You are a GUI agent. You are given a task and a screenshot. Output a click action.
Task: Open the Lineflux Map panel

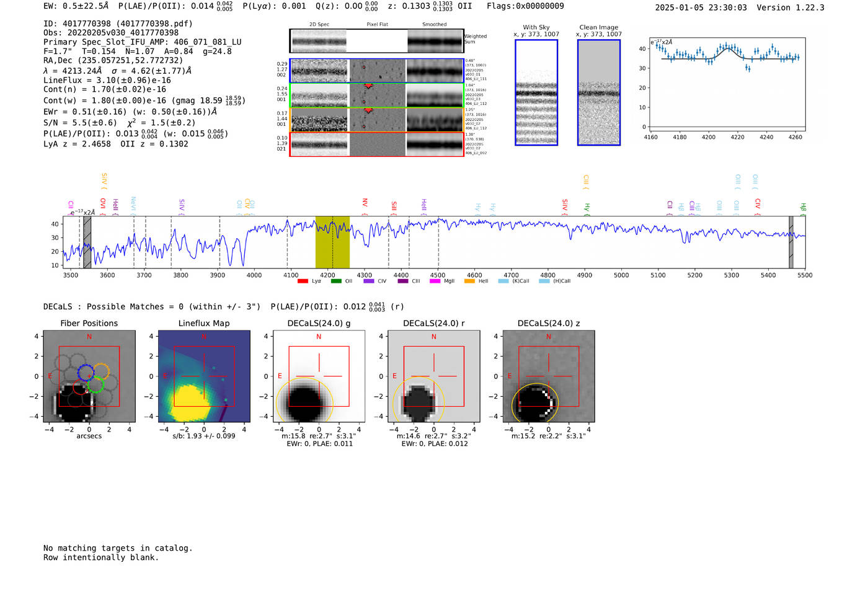tap(204, 376)
